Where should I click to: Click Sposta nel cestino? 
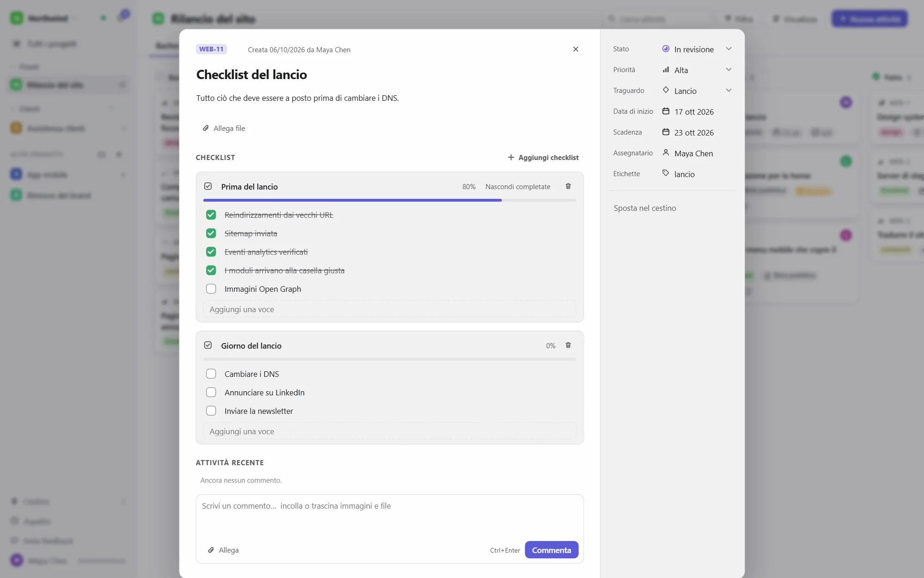(x=645, y=208)
